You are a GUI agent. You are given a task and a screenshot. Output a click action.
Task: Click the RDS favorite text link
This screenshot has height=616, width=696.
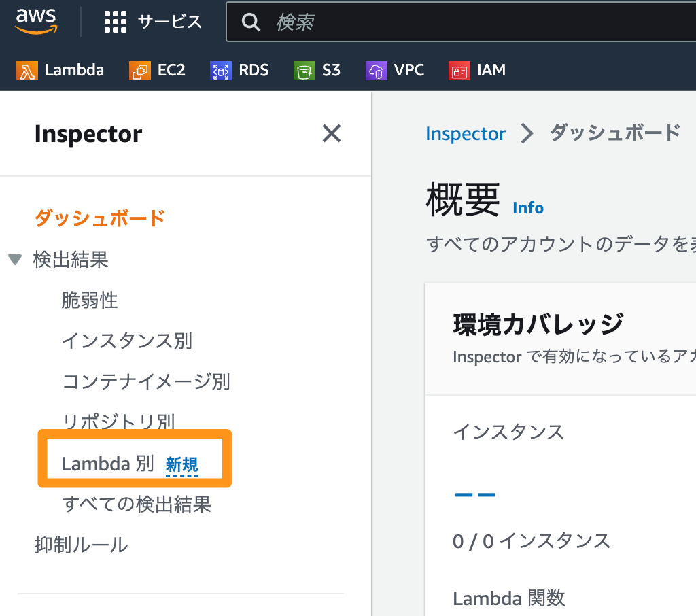point(254,70)
